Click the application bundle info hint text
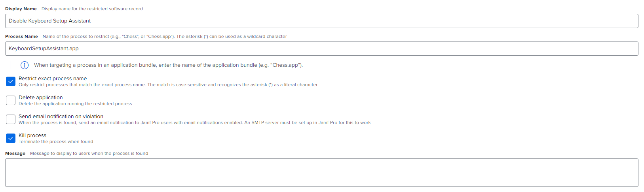Viewport: 644px width, 192px height. (x=168, y=65)
